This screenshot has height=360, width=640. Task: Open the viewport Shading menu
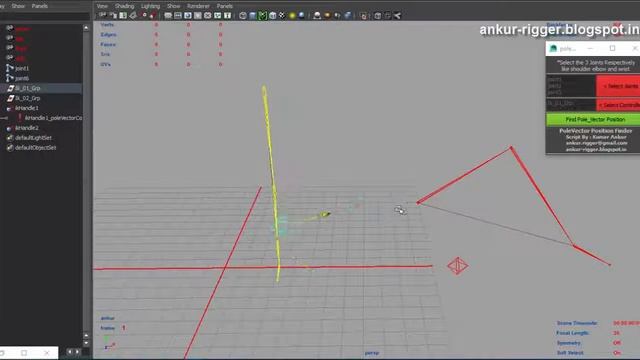pyautogui.click(x=124, y=6)
